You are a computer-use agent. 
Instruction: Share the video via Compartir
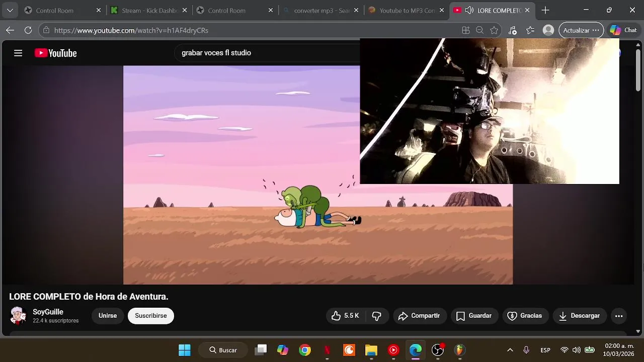pyautogui.click(x=420, y=316)
